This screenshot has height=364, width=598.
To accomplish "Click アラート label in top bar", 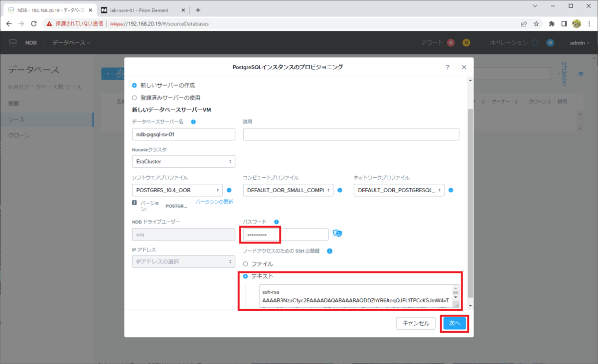I will coord(432,43).
